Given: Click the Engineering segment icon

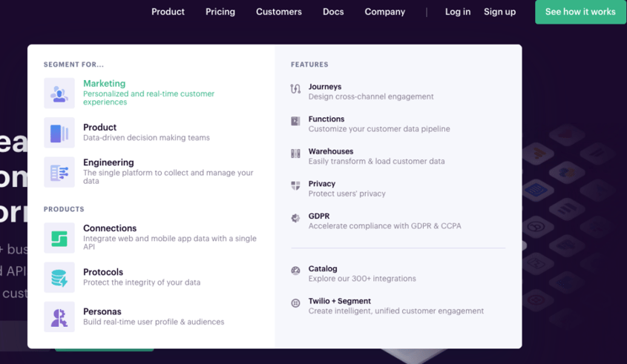Looking at the screenshot, I should pos(59,173).
